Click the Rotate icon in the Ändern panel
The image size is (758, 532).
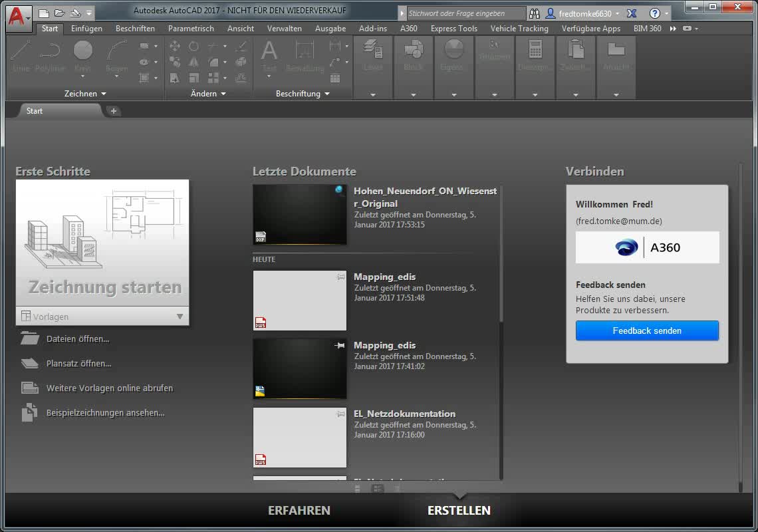click(194, 47)
